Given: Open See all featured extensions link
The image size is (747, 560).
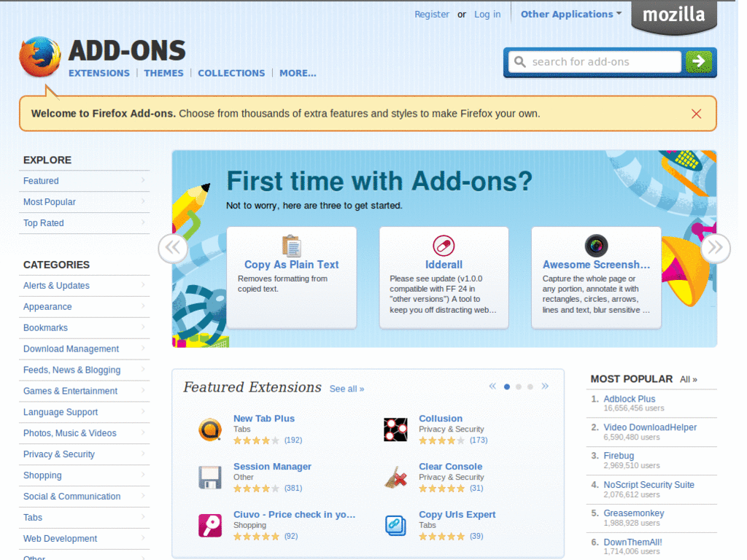Looking at the screenshot, I should click(347, 389).
